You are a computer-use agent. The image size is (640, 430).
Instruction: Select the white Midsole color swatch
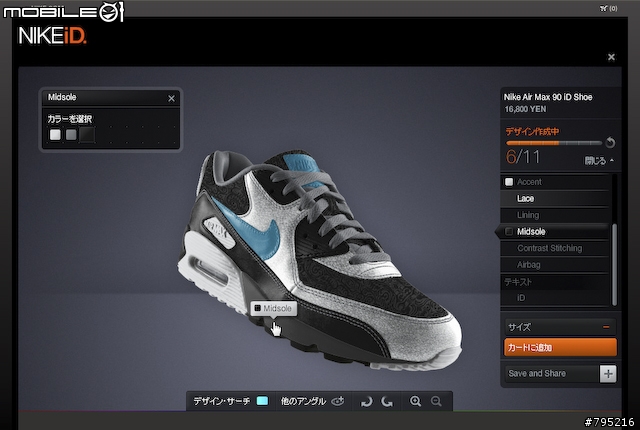point(55,135)
